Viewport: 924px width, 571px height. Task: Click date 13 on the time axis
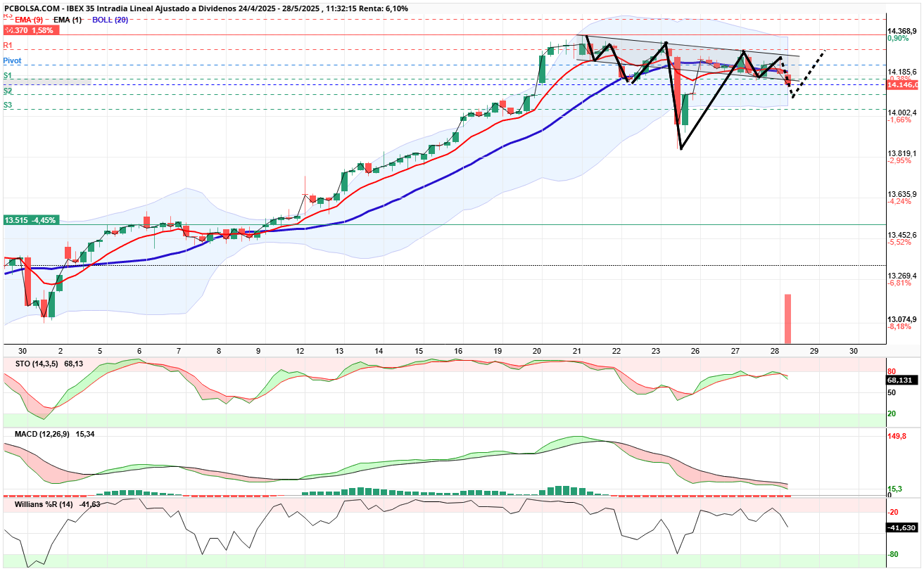tap(339, 351)
